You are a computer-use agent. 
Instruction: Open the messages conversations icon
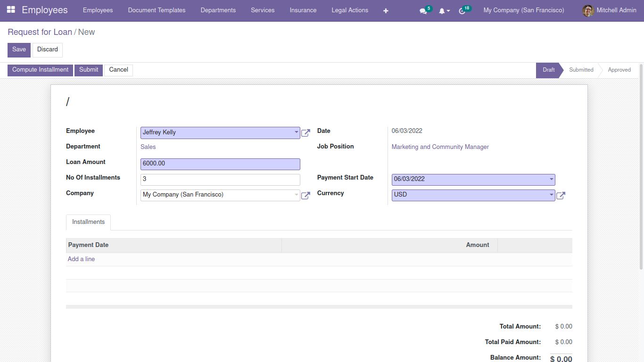pyautogui.click(x=422, y=10)
